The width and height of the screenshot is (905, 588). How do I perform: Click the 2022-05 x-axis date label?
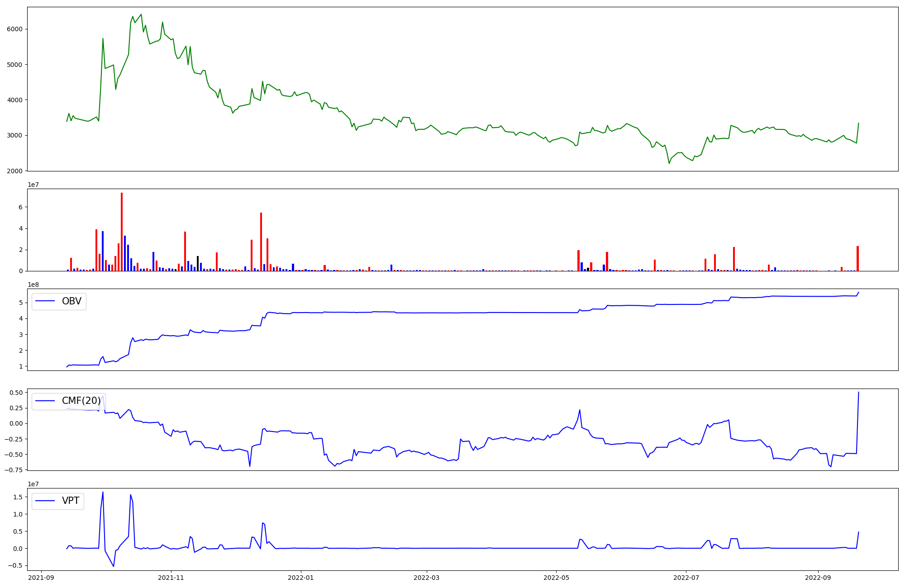556,578
